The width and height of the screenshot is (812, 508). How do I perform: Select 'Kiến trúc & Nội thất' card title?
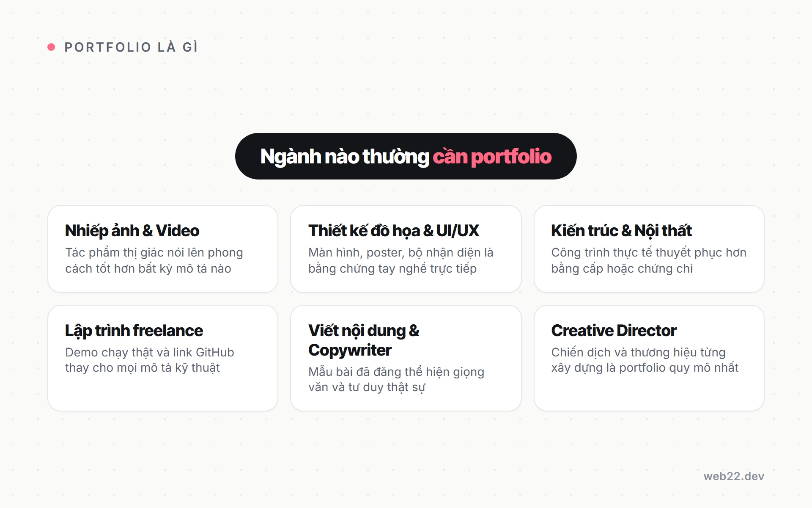coord(621,231)
